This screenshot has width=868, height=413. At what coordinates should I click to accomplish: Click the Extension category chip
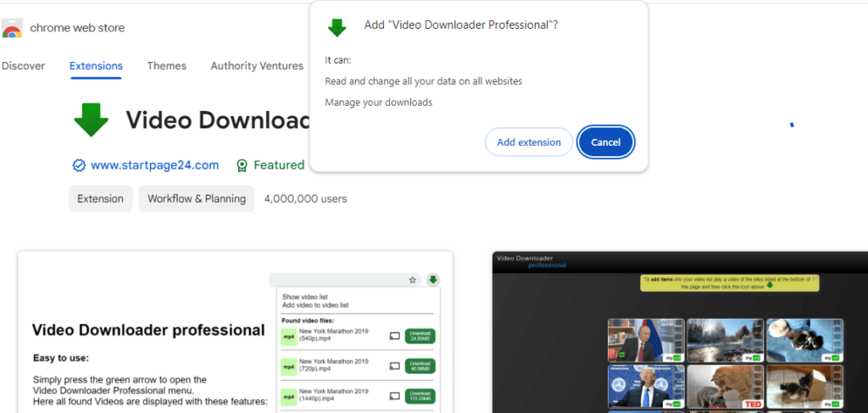pos(101,198)
